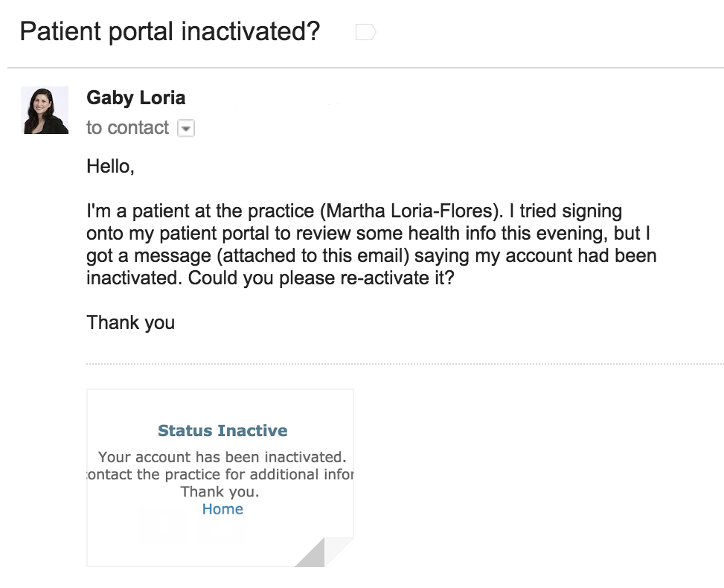Click the dotted divider above the attachment

tap(402, 364)
